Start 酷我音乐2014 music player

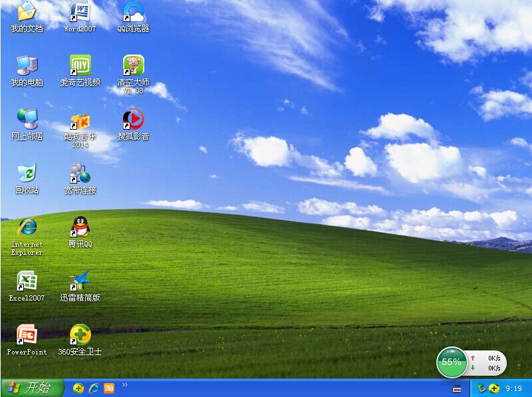tap(80, 121)
